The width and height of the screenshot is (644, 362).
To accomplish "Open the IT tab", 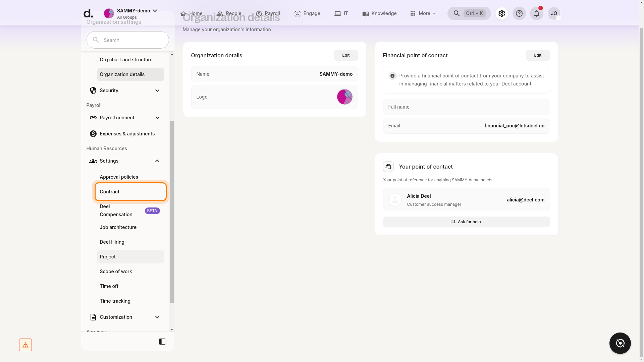I will click(x=341, y=13).
